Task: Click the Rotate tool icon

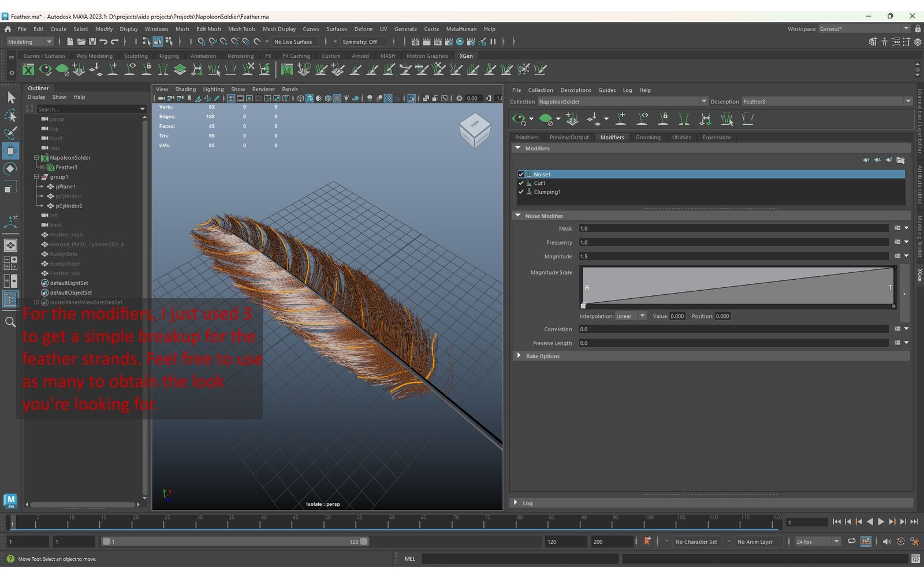Action: [10, 169]
